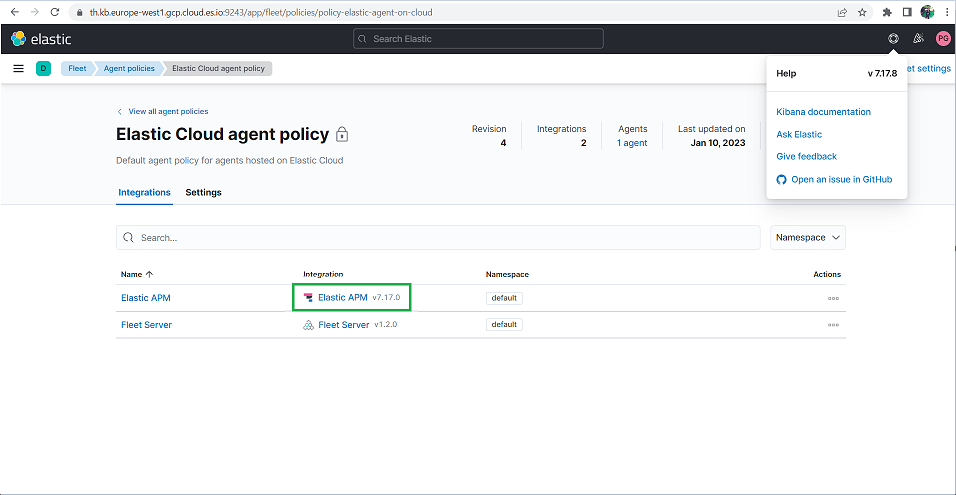Screen dimensions: 956x495
Task: Open the newsfeed icon in header
Action: click(918, 39)
